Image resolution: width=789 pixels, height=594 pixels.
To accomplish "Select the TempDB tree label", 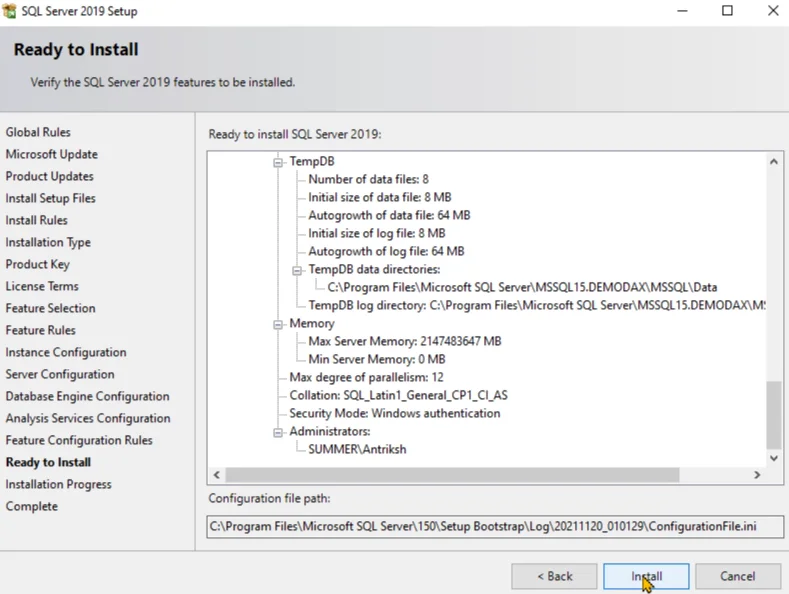I will (312, 162).
